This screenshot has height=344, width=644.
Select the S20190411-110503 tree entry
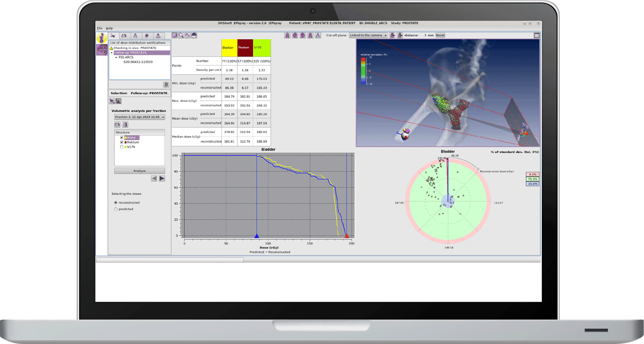pyautogui.click(x=138, y=62)
